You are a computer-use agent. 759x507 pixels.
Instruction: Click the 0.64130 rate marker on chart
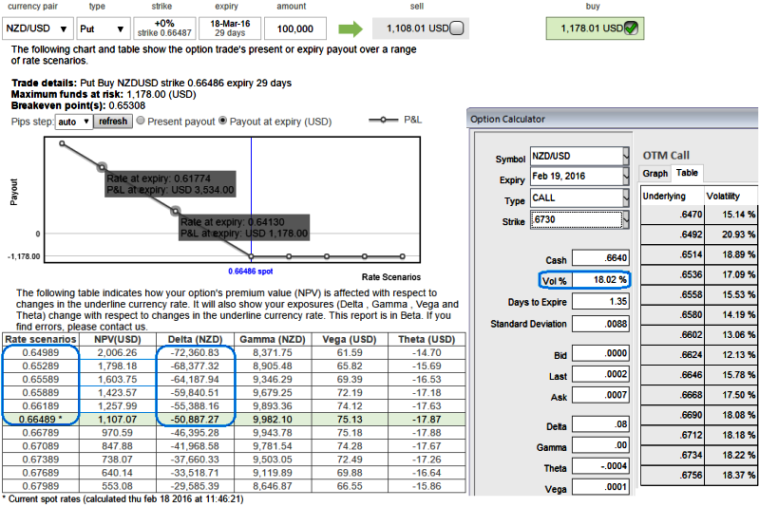pyautogui.click(x=176, y=211)
